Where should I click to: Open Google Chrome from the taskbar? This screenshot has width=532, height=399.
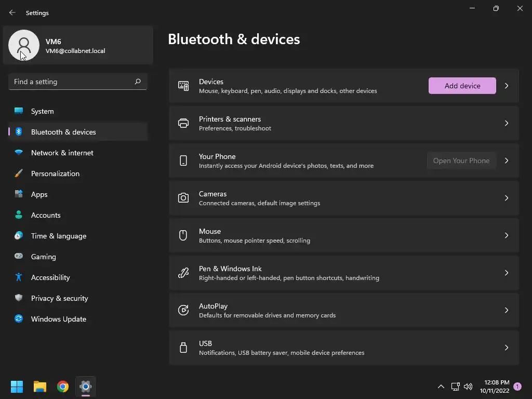click(63, 387)
